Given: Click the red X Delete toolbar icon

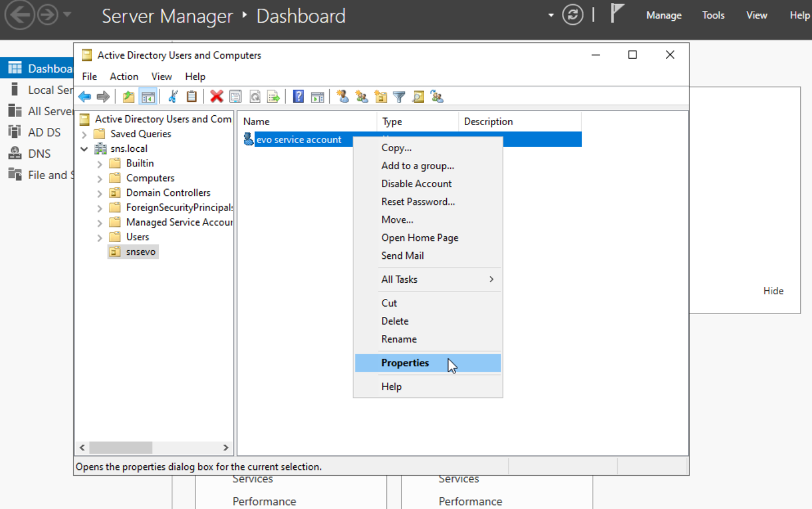Looking at the screenshot, I should click(x=216, y=97).
